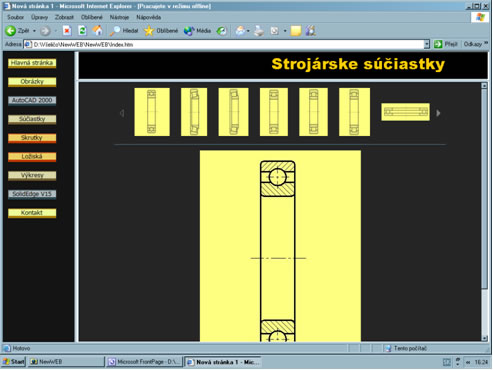Open Oblíbené favorites star icon
Image resolution: width=493 pixels, height=370 pixels.
point(149,31)
